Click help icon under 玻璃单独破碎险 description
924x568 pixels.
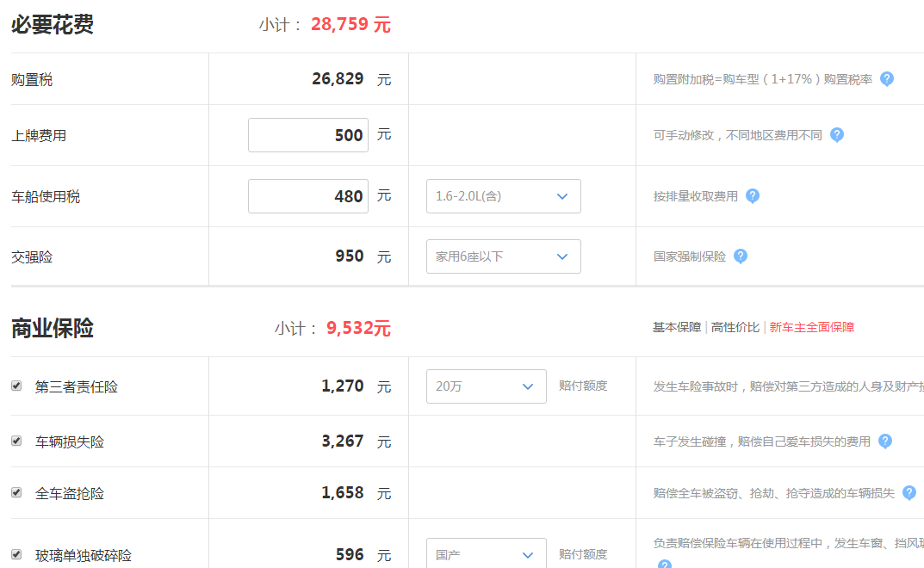click(665, 564)
